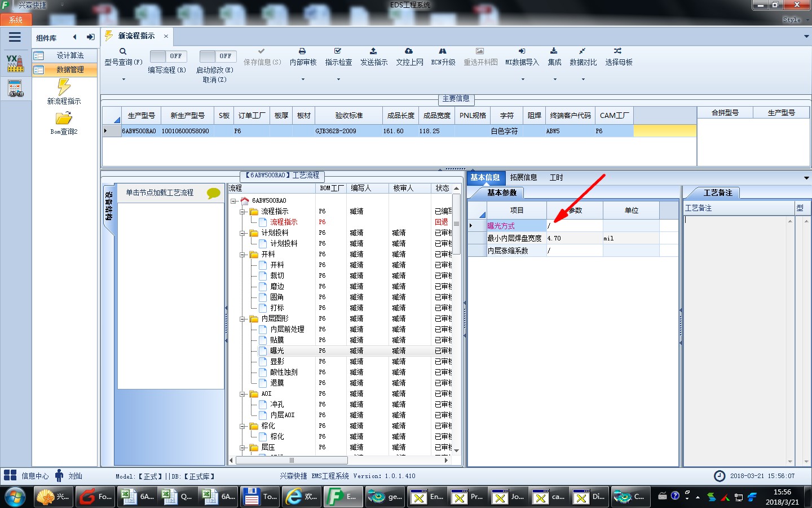Collapse the 开料 folder node
812x508 pixels.
(x=242, y=255)
